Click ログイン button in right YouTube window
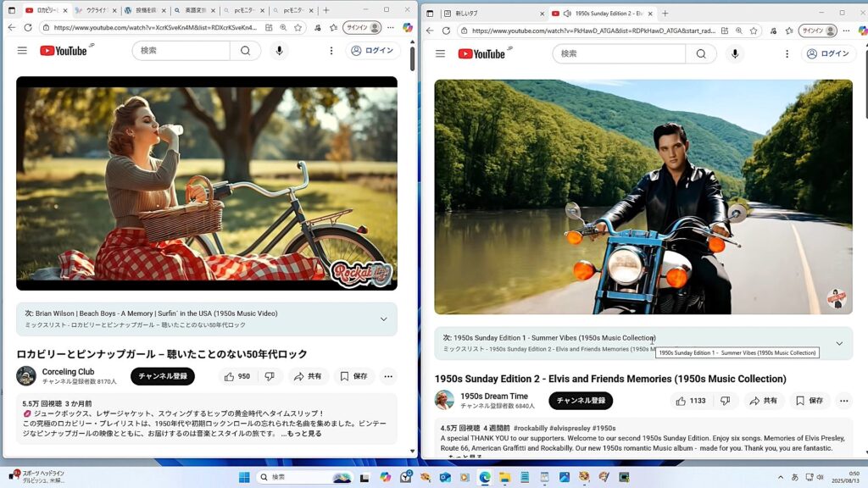 click(x=828, y=53)
